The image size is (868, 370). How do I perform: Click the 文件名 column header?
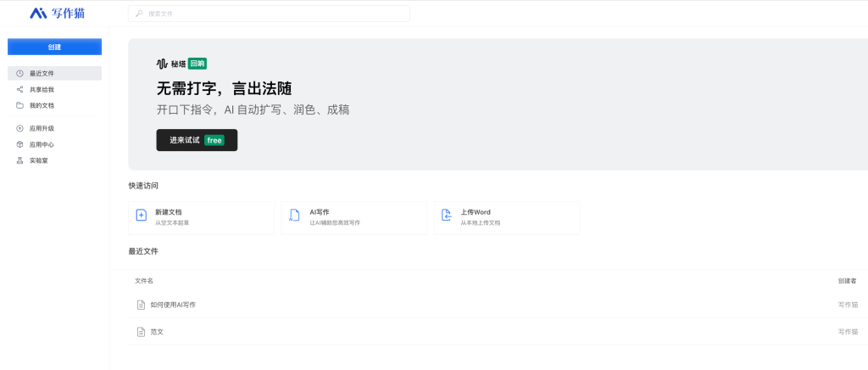click(144, 281)
